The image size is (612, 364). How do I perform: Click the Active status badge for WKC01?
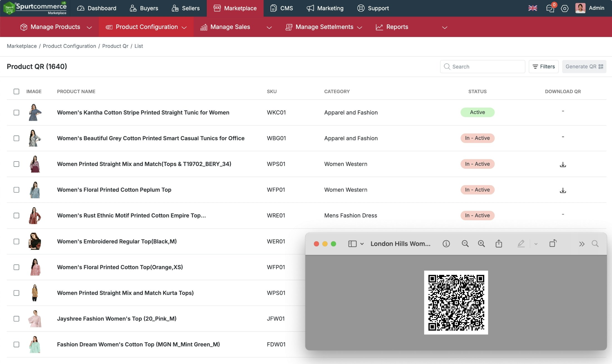pos(477,112)
